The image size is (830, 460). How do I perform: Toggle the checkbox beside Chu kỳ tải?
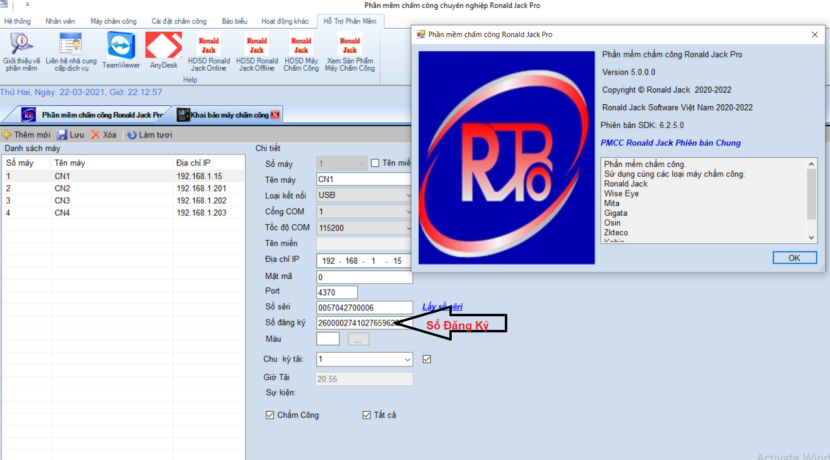(x=427, y=359)
